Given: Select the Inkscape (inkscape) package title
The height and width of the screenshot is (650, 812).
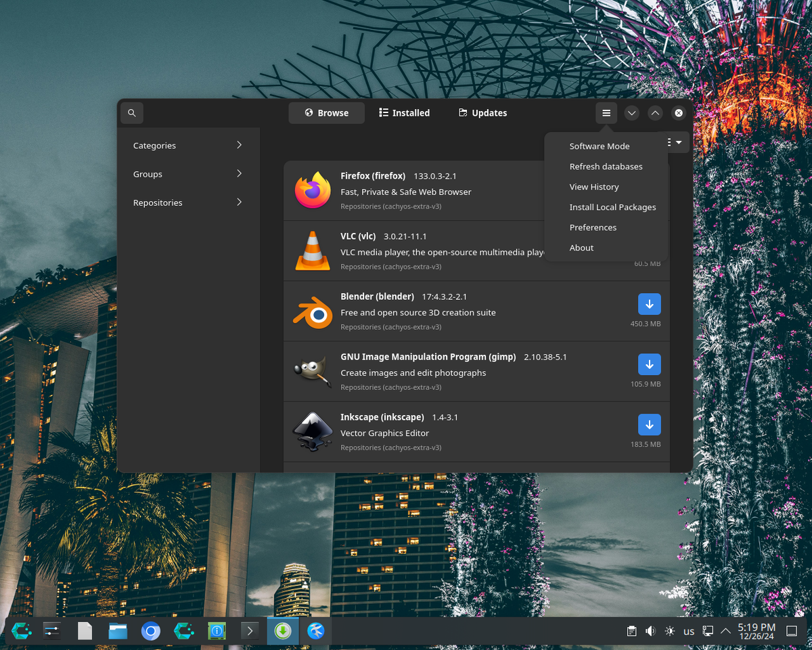Looking at the screenshot, I should pyautogui.click(x=382, y=417).
